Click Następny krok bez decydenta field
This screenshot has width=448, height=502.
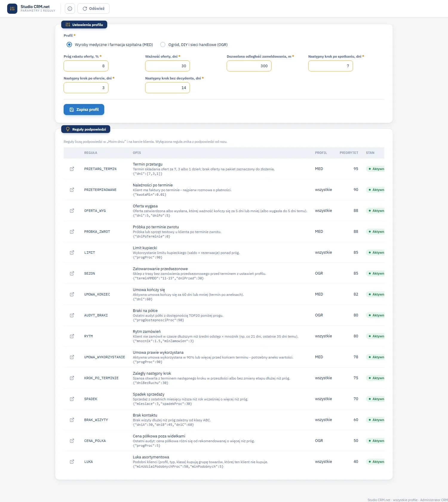pyautogui.click(x=168, y=88)
